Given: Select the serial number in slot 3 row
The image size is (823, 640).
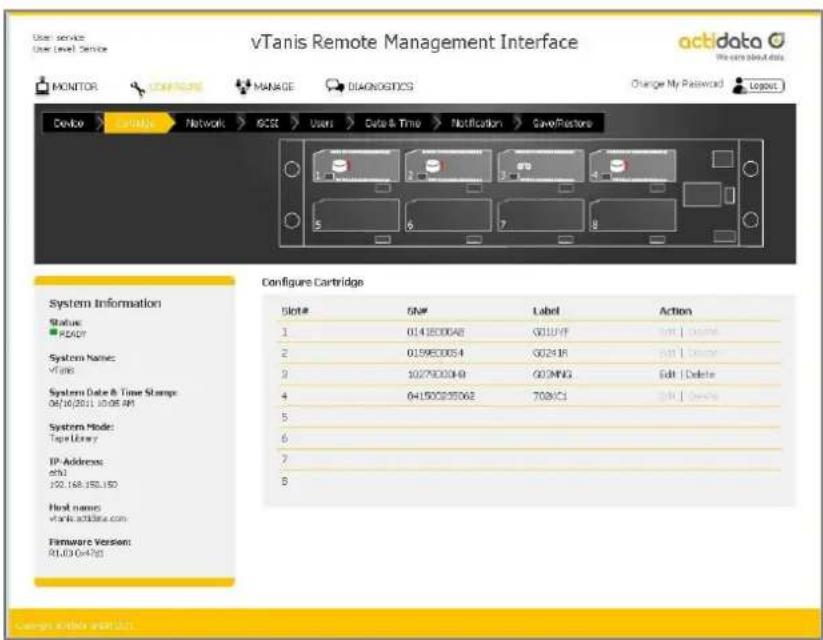Looking at the screenshot, I should click(436, 374).
